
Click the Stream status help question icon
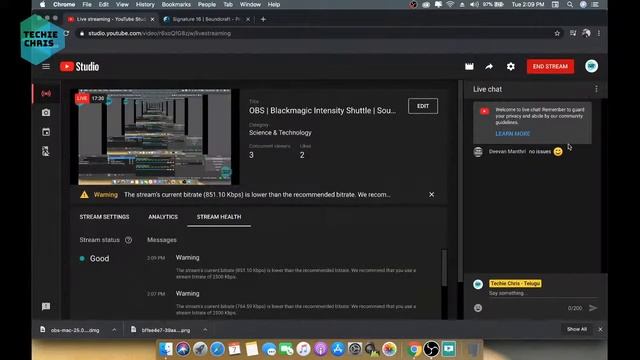pos(129,240)
